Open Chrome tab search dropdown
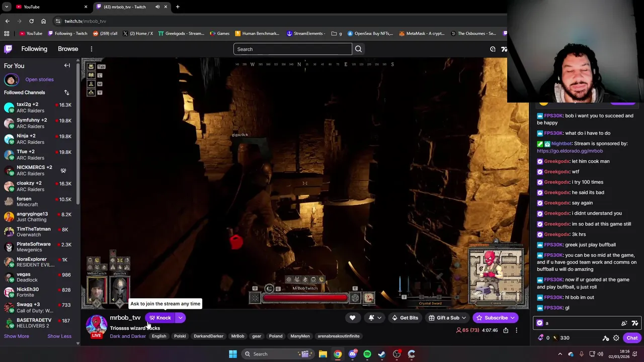Viewport: 644px width, 362px height. (x=7, y=7)
